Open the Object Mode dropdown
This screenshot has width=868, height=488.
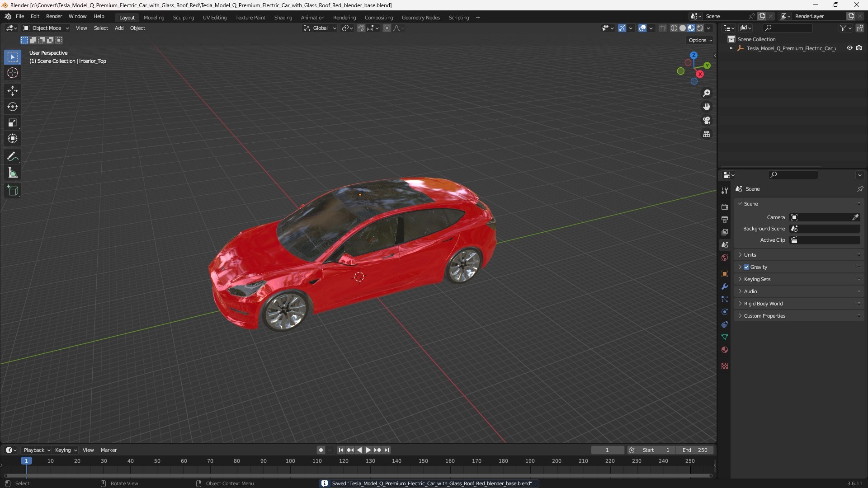coord(46,28)
